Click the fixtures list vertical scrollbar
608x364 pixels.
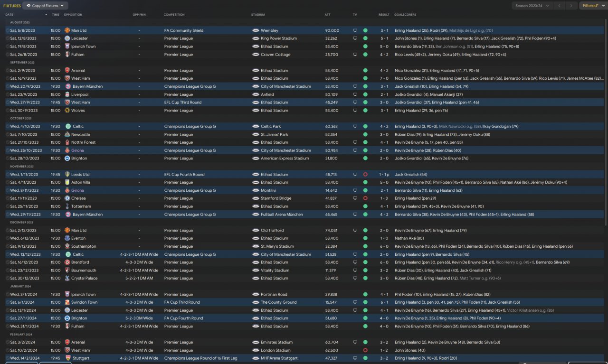tap(606, 123)
